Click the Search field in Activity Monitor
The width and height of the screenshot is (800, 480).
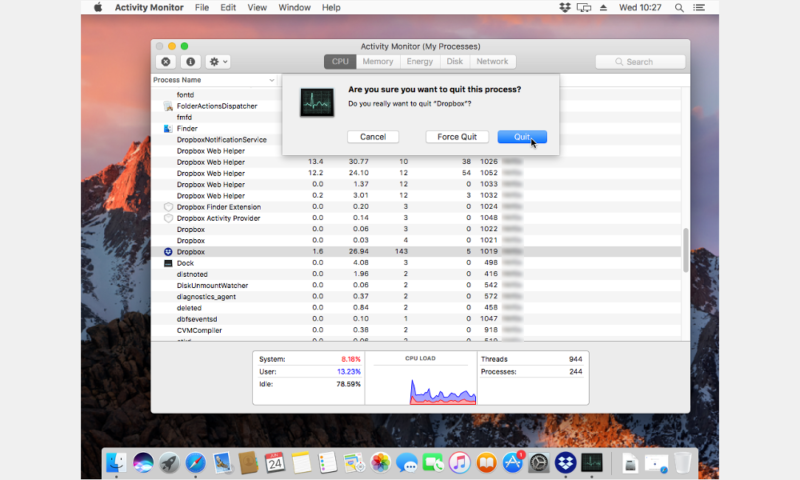pyautogui.click(x=640, y=62)
